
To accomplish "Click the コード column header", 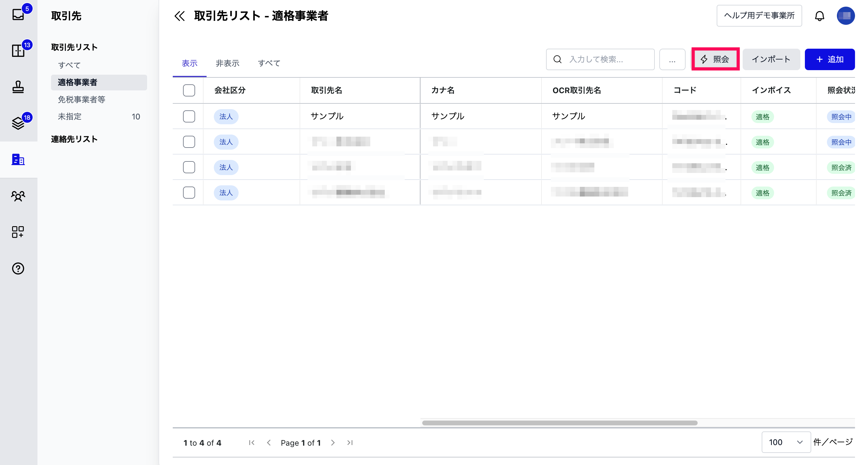I will (x=685, y=90).
